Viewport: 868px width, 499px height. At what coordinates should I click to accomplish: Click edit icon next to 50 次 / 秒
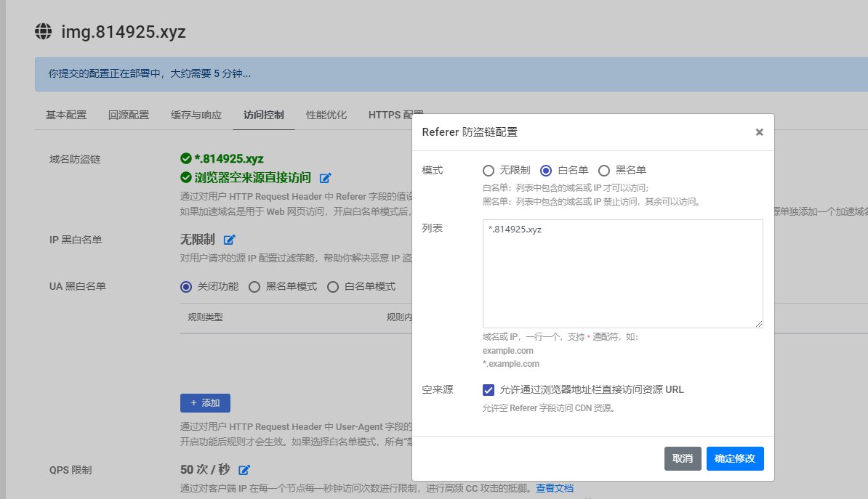(x=244, y=470)
